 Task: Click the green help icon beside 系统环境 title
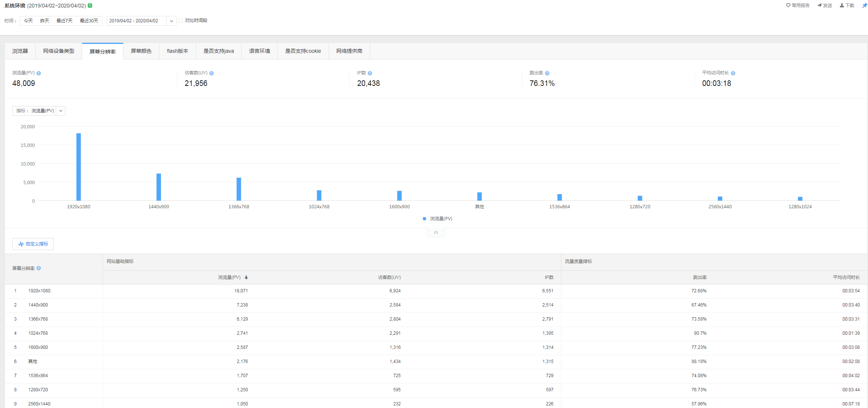[90, 6]
